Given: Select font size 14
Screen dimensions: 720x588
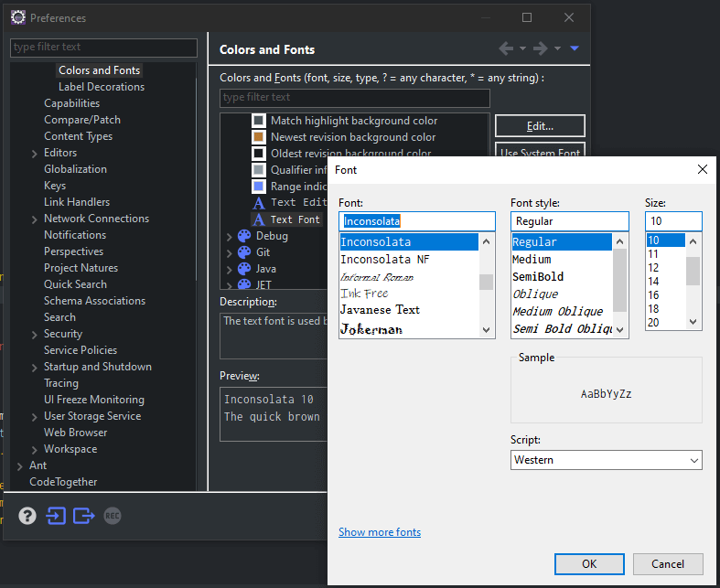Looking at the screenshot, I should tap(654, 282).
